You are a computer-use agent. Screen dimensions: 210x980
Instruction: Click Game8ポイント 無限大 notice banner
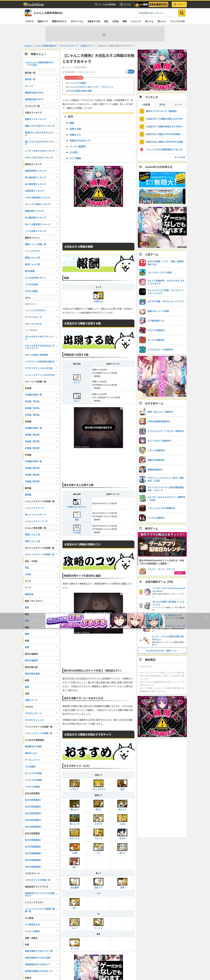tap(162, 179)
